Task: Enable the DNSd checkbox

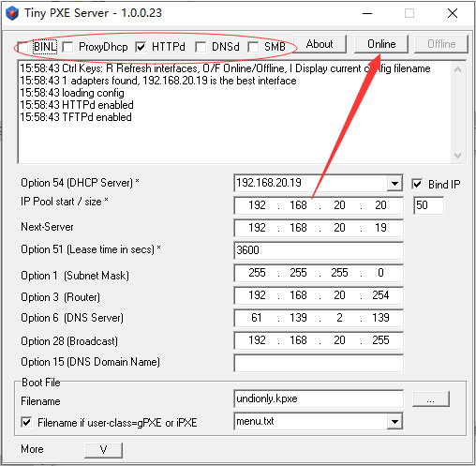Action: coord(201,47)
